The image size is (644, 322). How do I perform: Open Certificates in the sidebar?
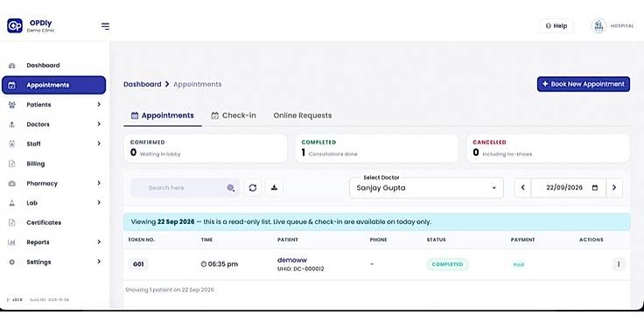tap(44, 222)
